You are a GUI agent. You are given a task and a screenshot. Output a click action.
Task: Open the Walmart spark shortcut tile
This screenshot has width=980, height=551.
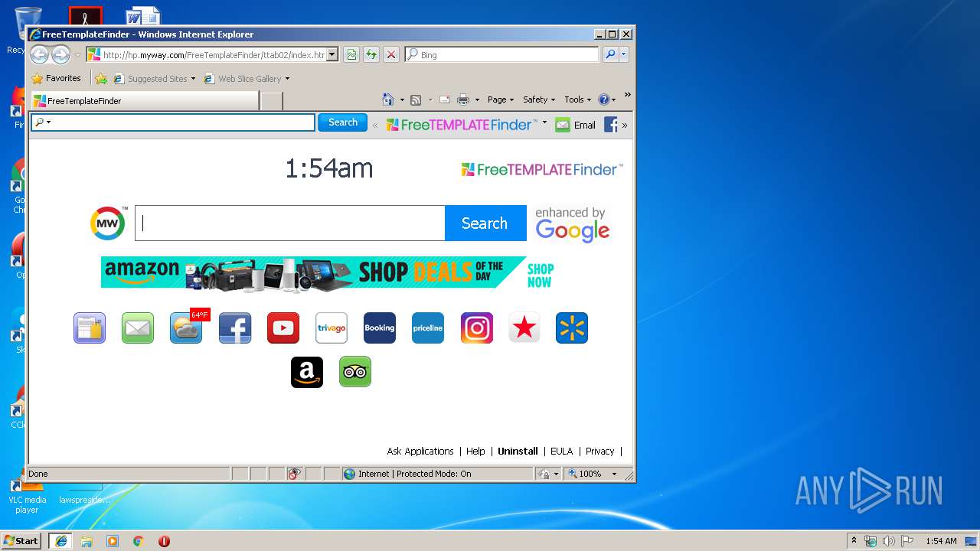(573, 328)
